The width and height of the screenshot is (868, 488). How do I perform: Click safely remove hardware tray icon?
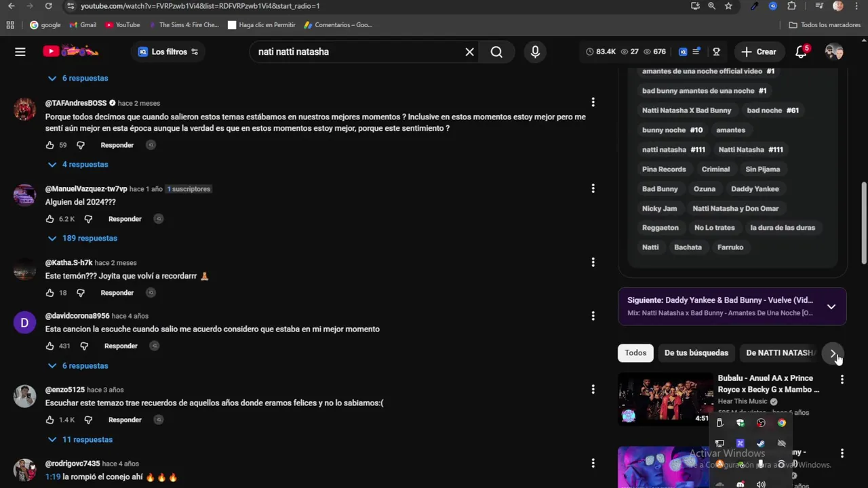(x=719, y=423)
